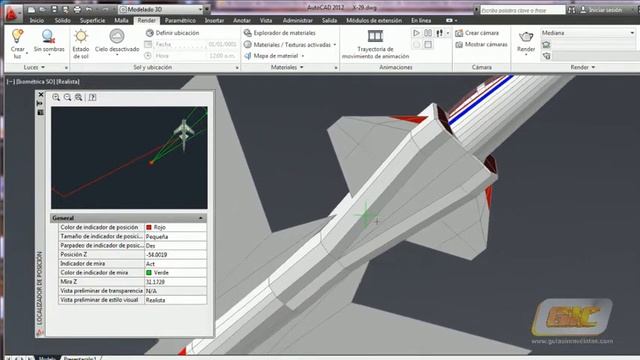640x360 pixels.
Task: Click the search keyword input field
Action: (x=522, y=10)
